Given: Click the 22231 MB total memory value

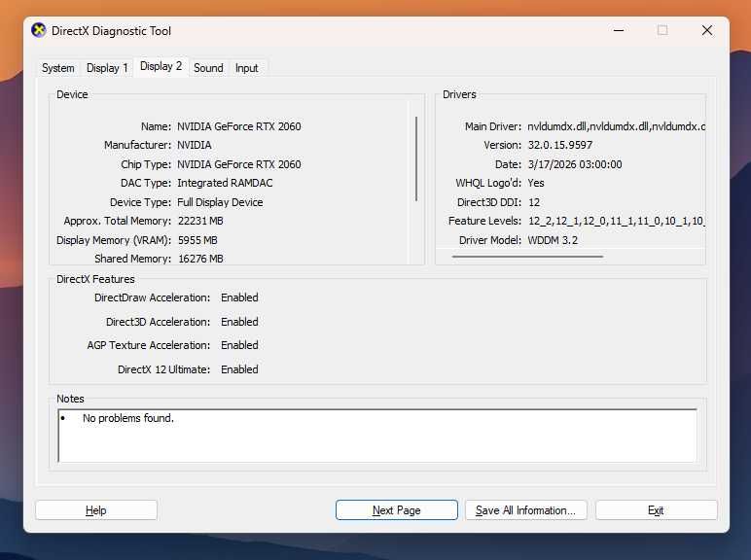Looking at the screenshot, I should click(x=200, y=221).
